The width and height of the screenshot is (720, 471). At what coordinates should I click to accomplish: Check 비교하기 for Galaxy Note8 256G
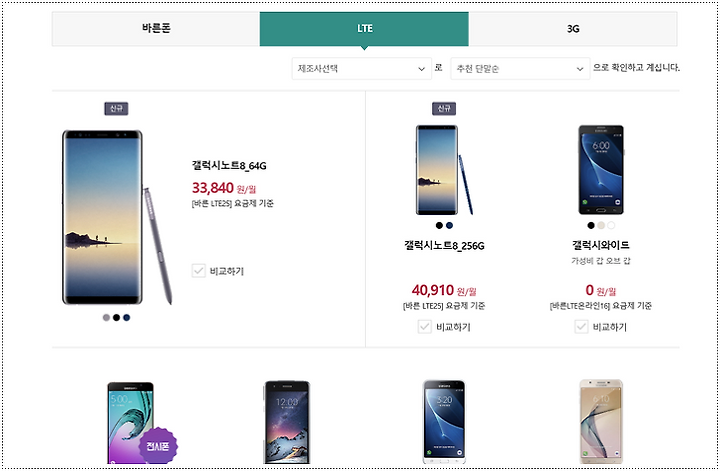425,327
